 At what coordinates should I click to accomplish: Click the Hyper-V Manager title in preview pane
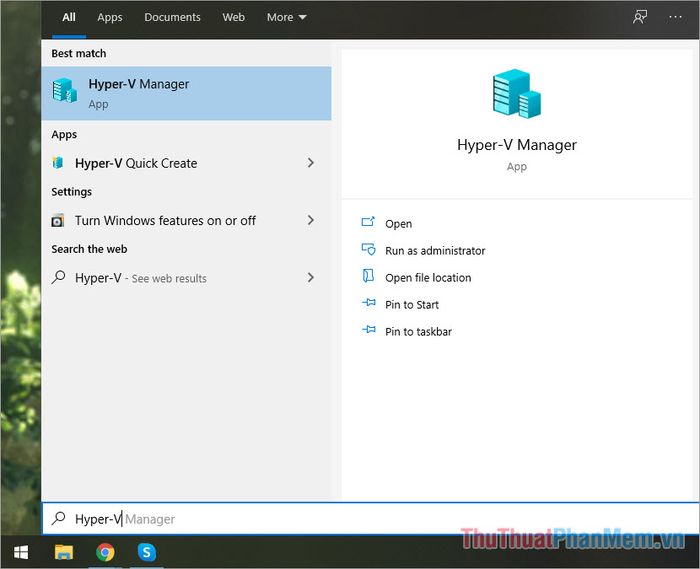[x=517, y=145]
